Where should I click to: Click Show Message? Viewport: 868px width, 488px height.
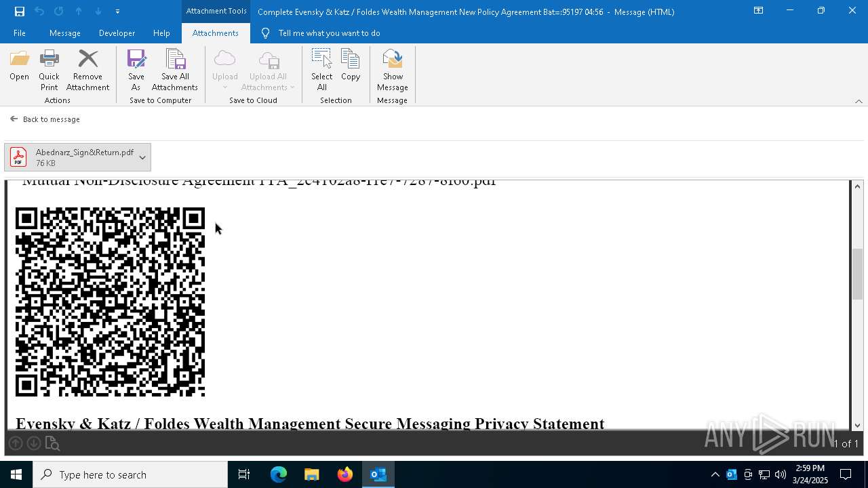pos(393,70)
